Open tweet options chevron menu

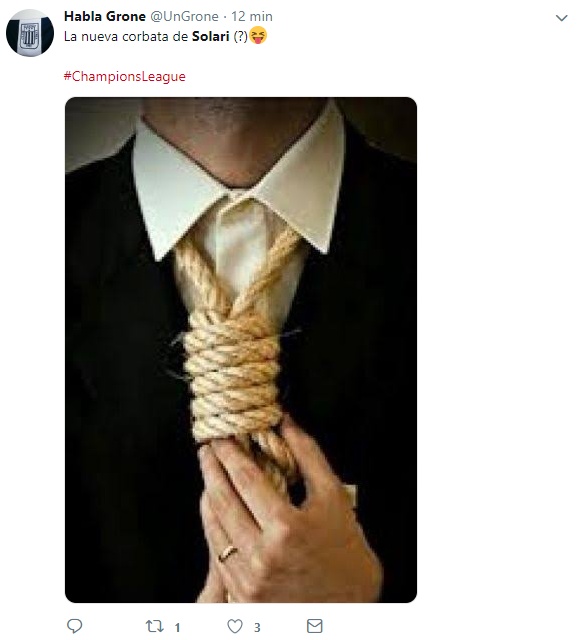pos(562,18)
